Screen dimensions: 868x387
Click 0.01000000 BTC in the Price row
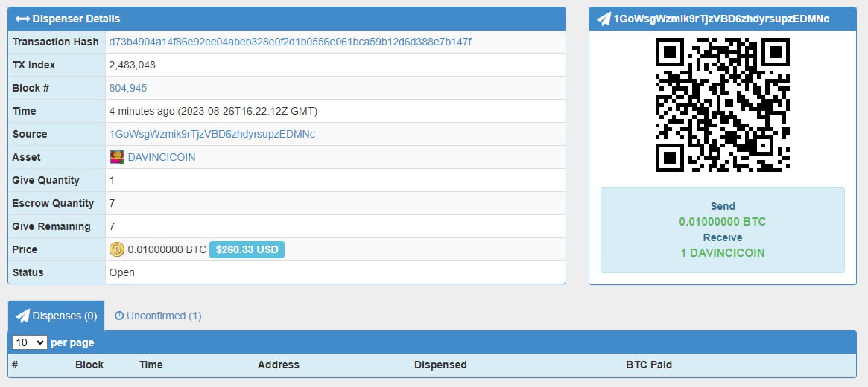[x=167, y=249]
